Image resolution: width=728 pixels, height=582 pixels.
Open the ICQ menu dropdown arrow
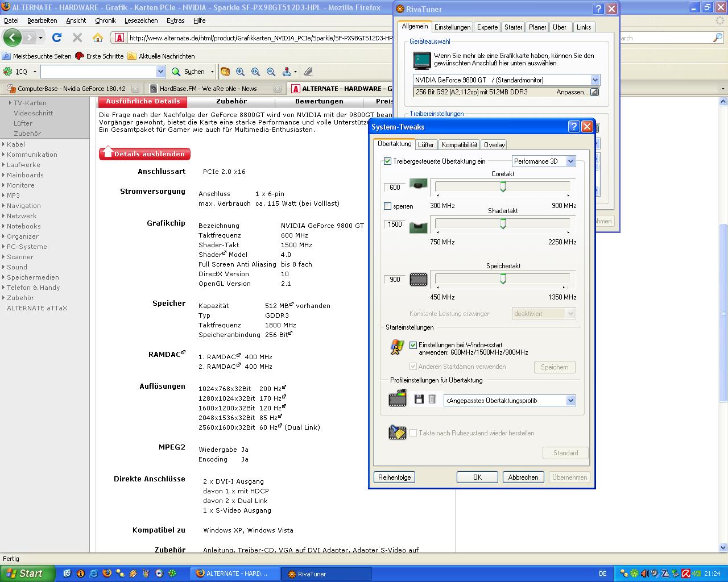(35, 72)
